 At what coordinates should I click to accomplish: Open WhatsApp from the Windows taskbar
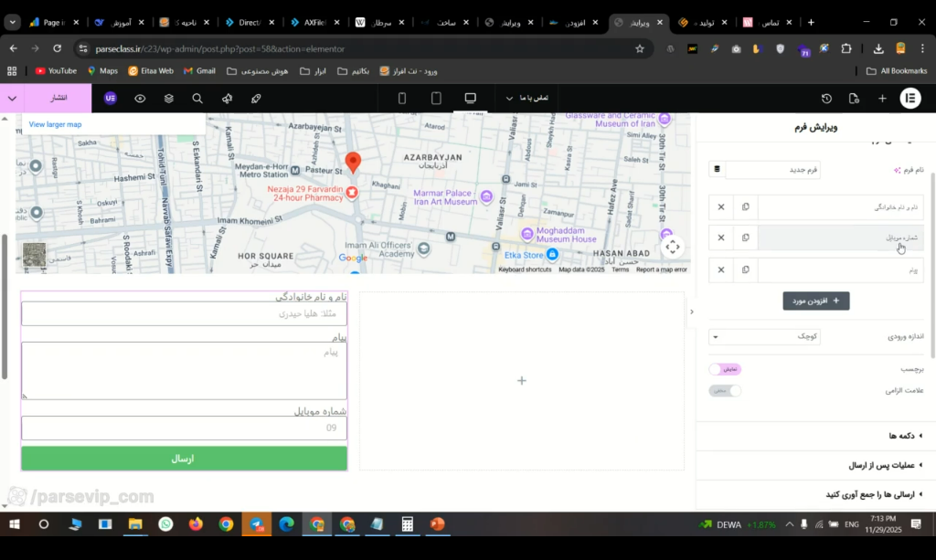[165, 524]
